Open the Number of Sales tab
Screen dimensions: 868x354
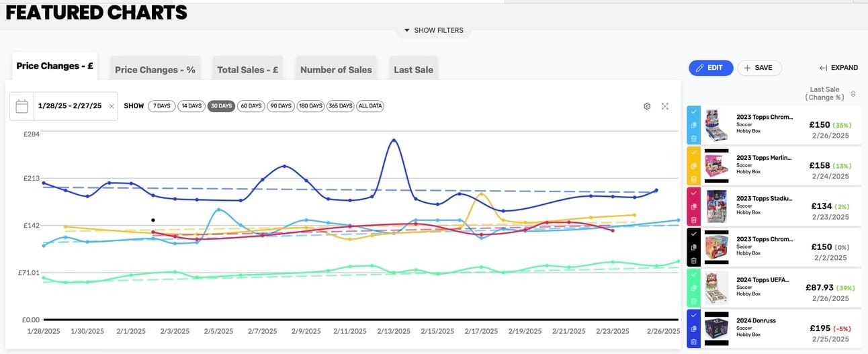(336, 70)
